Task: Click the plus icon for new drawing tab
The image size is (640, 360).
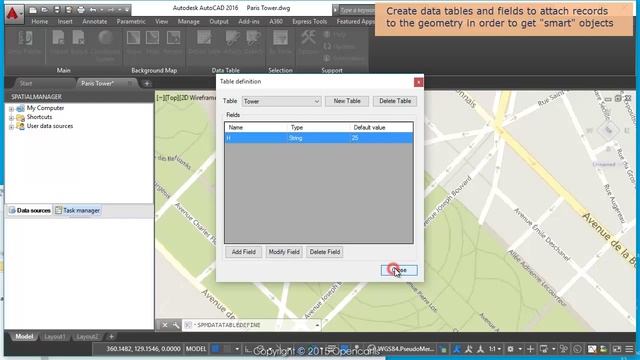Action: (147, 83)
